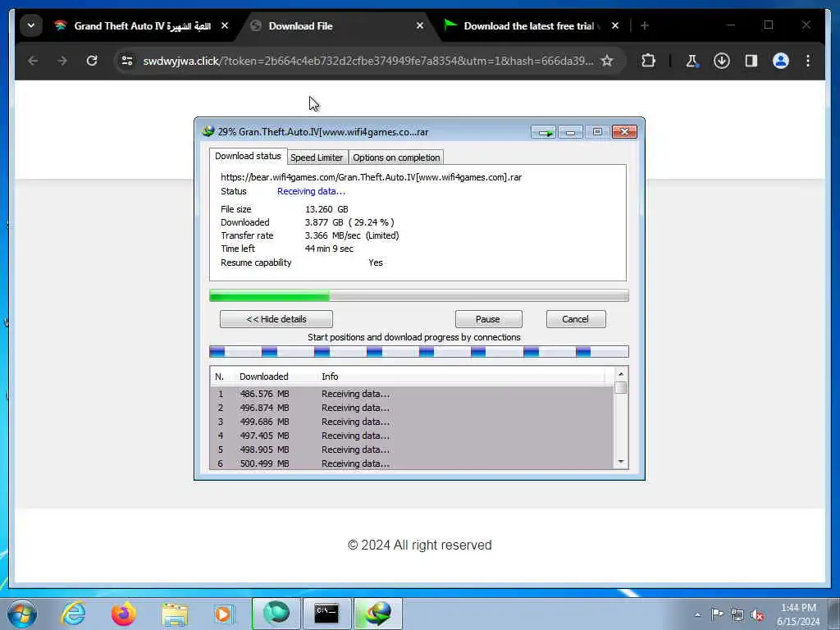Click the Downloaded column header
Screen dimensions: 840x630
263,377
